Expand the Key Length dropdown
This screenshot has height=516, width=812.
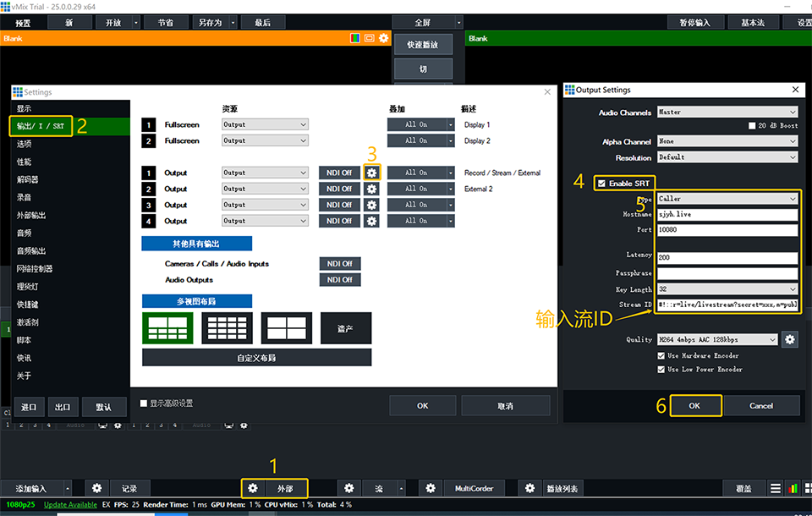click(727, 289)
